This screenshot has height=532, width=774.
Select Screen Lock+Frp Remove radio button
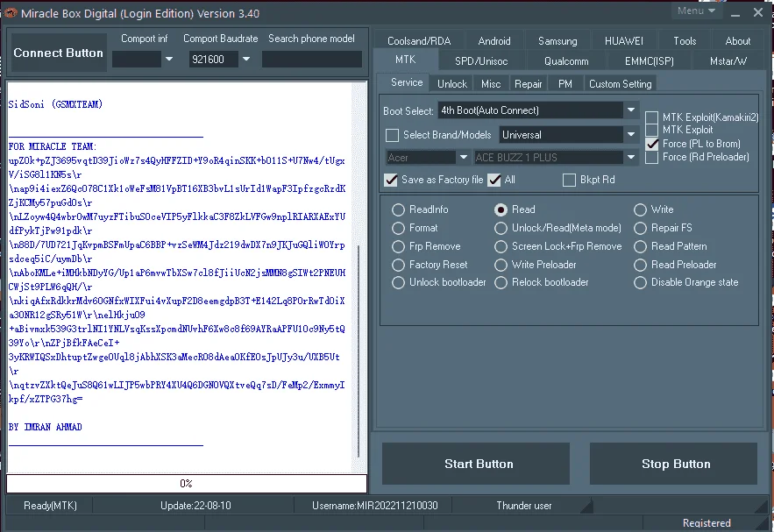pyautogui.click(x=501, y=246)
